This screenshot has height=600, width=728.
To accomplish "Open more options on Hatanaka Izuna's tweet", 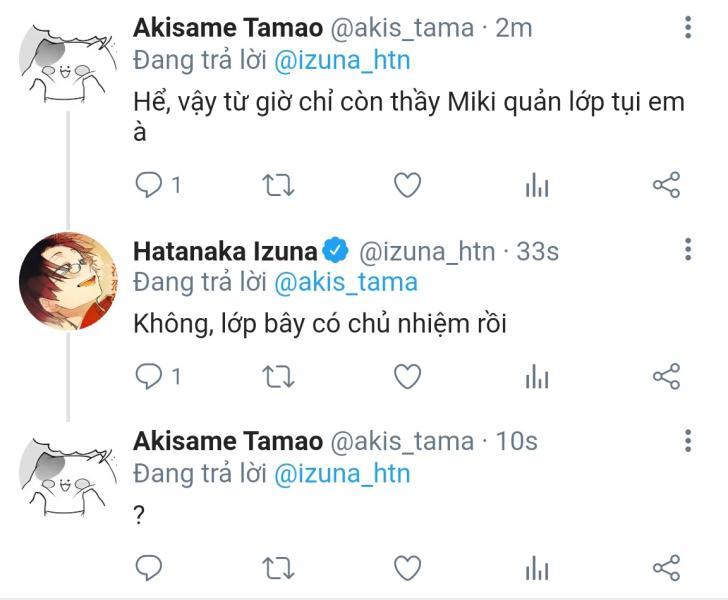I will [688, 249].
